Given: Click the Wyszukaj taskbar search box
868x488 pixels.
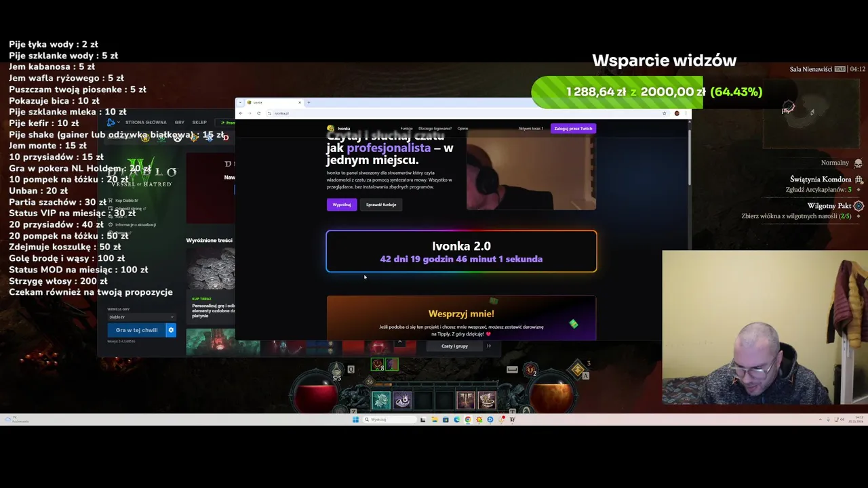Looking at the screenshot, I should [x=390, y=420].
